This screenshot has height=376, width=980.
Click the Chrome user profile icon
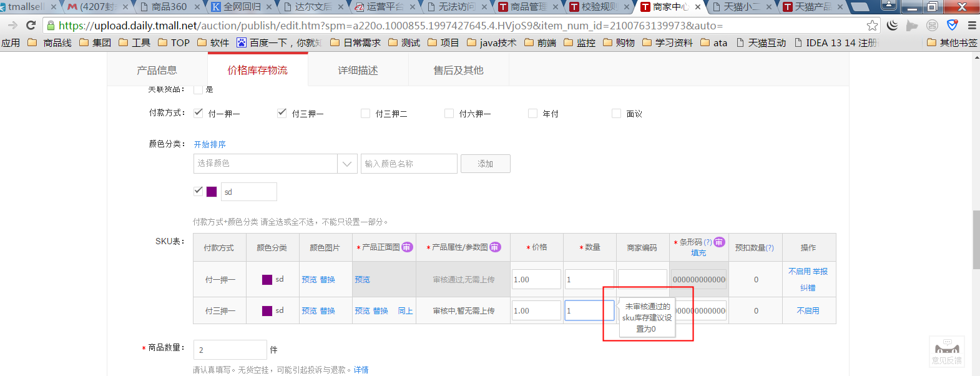(889, 6)
